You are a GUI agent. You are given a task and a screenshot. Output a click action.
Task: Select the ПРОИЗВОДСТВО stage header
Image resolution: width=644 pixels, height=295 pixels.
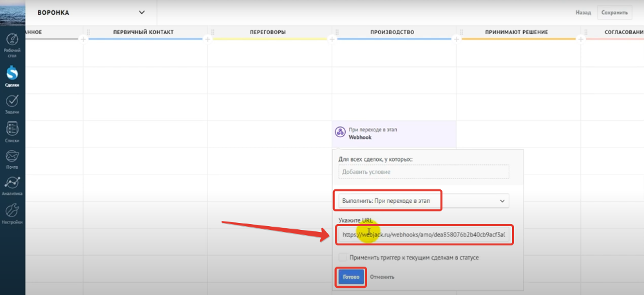pos(392,32)
